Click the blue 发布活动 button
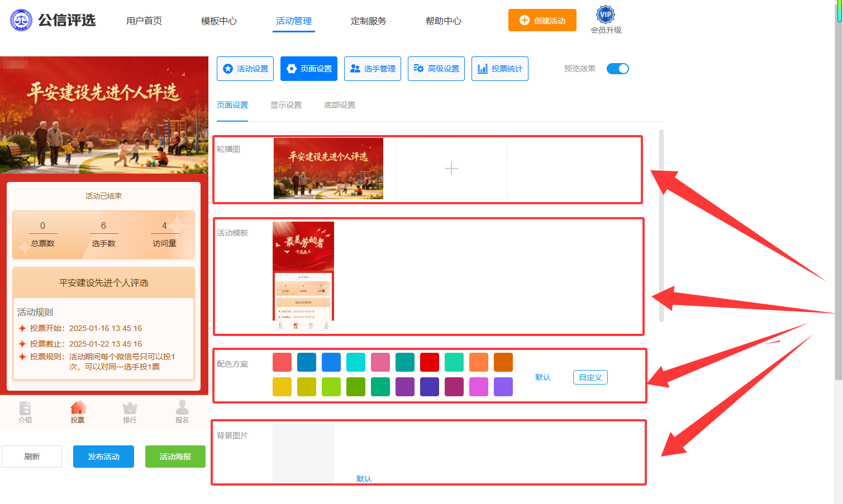843x504 pixels. (103, 457)
